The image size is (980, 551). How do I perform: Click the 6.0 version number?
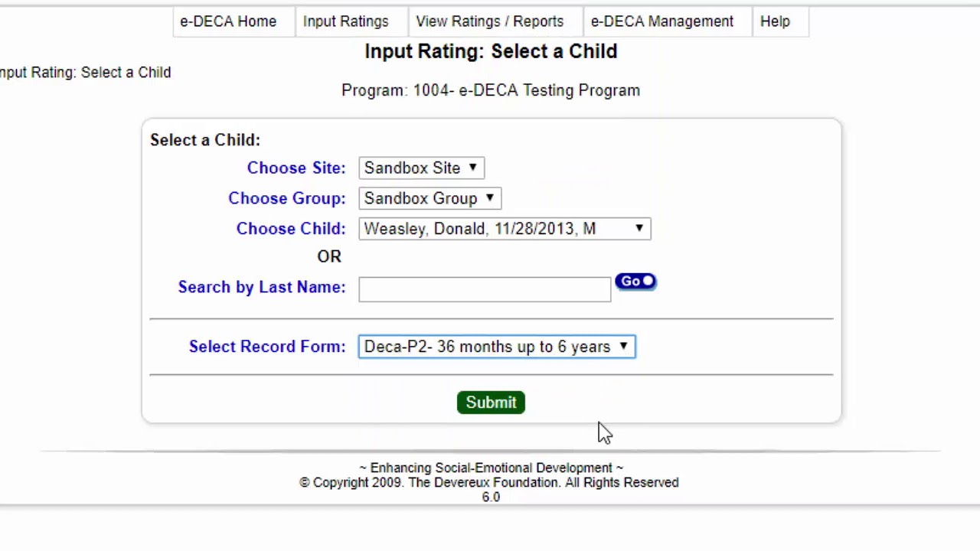(491, 497)
